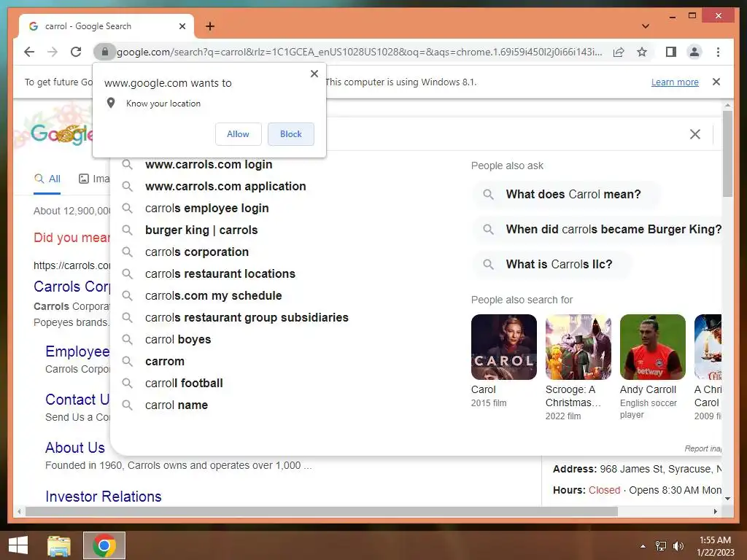Image resolution: width=747 pixels, height=560 pixels.
Task: Choose suggestion carrols corporation
Action: (x=197, y=252)
